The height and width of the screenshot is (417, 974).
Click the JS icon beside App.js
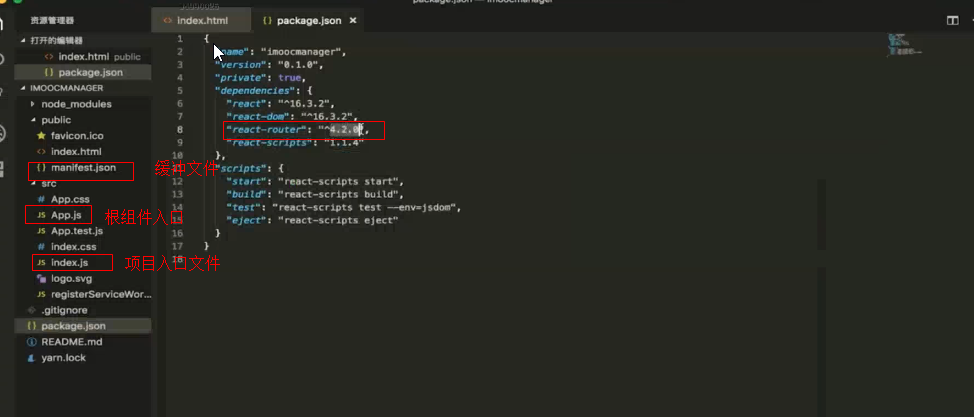tap(41, 215)
